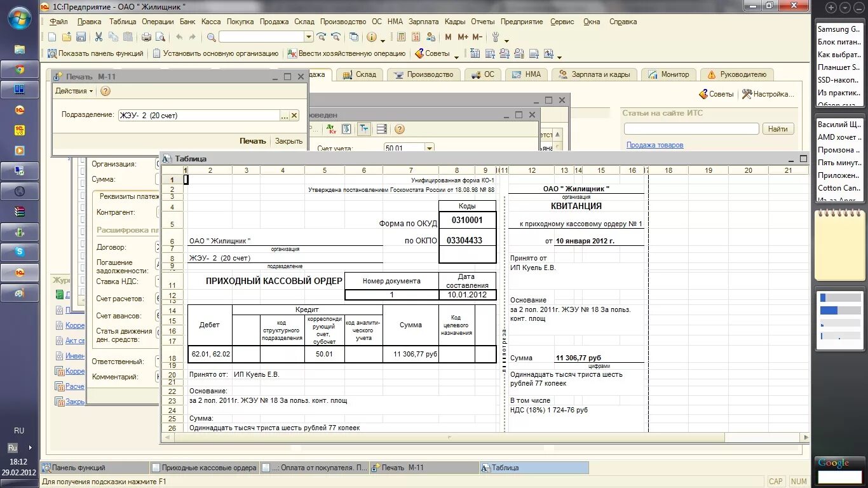Image resolution: width=868 pixels, height=488 pixels.
Task: Click the Cut scissors icon
Action: click(x=99, y=37)
